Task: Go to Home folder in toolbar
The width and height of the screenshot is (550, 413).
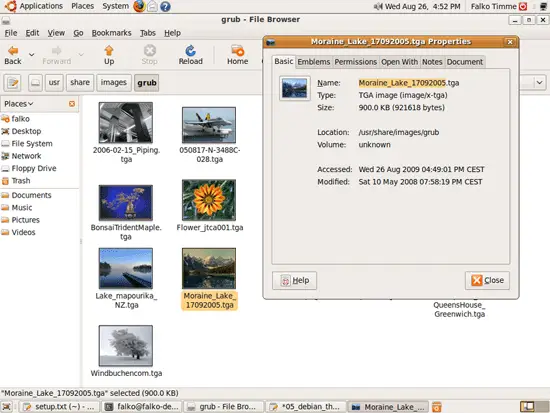Action: pos(237,55)
